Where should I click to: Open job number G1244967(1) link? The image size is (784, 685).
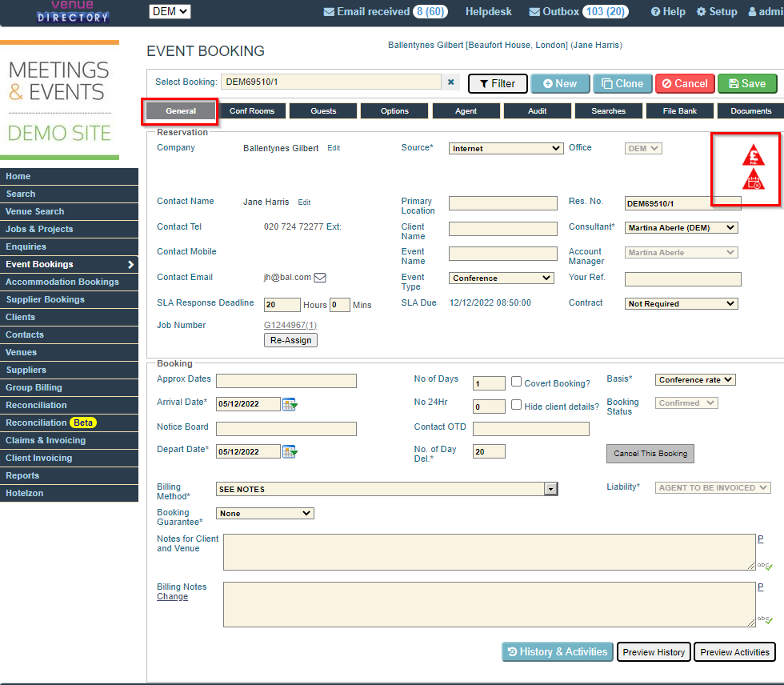coord(290,325)
